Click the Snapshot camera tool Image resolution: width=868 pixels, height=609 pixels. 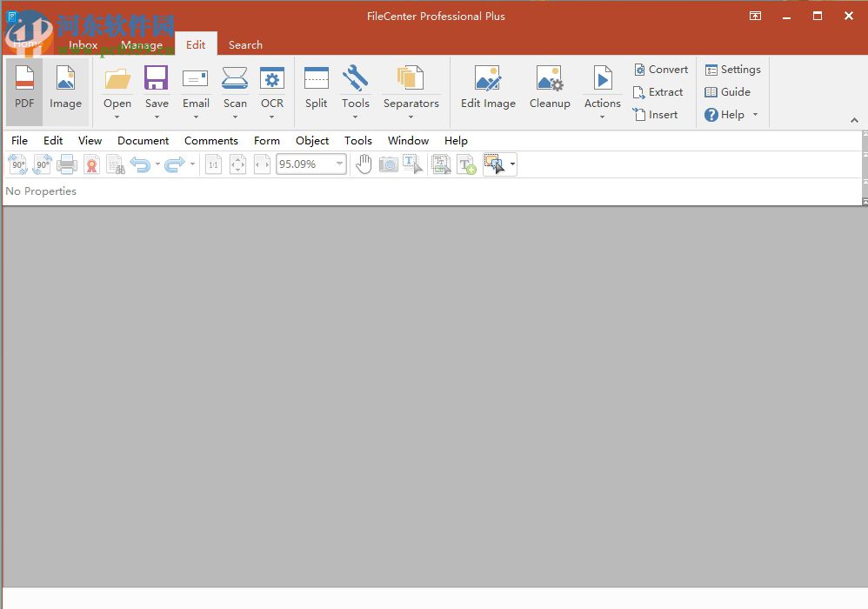click(x=388, y=164)
